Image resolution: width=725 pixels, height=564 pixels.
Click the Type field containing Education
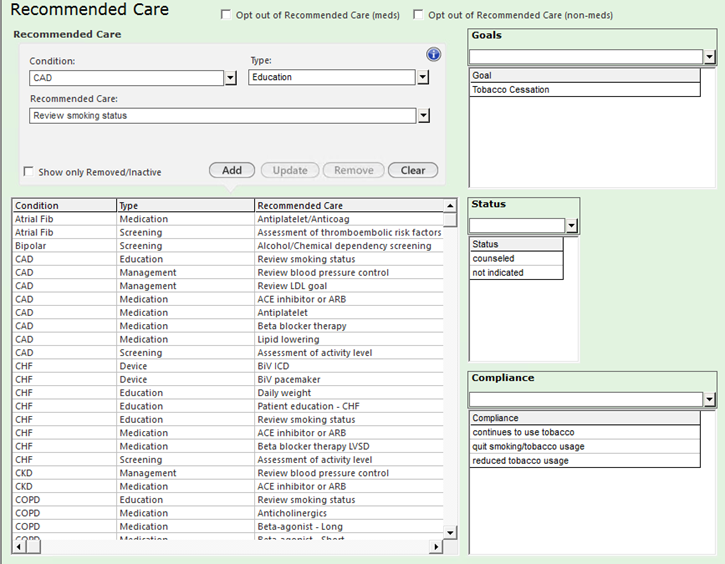click(332, 77)
